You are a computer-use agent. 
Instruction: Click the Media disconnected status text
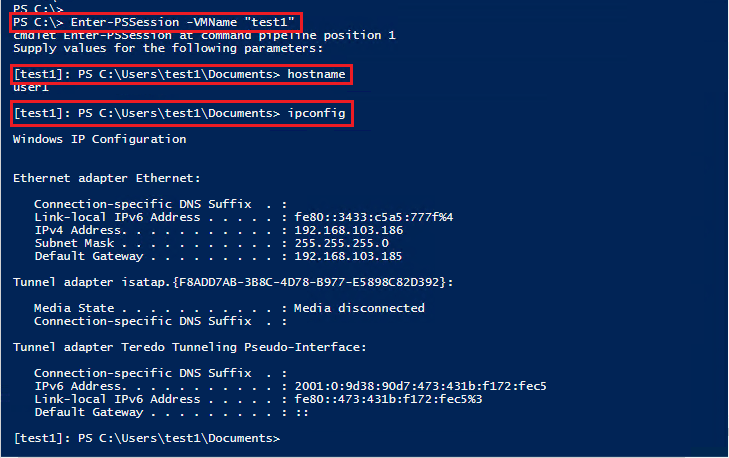pyautogui.click(x=359, y=308)
